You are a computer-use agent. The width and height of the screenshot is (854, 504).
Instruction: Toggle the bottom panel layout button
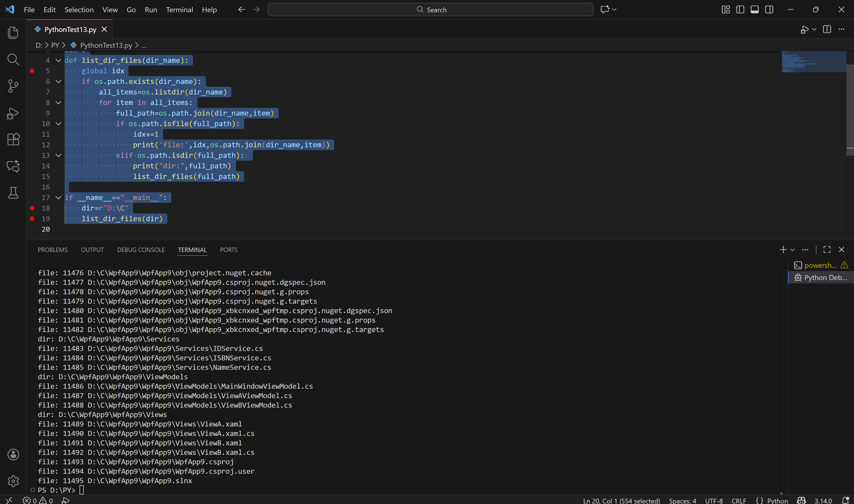pyautogui.click(x=754, y=9)
